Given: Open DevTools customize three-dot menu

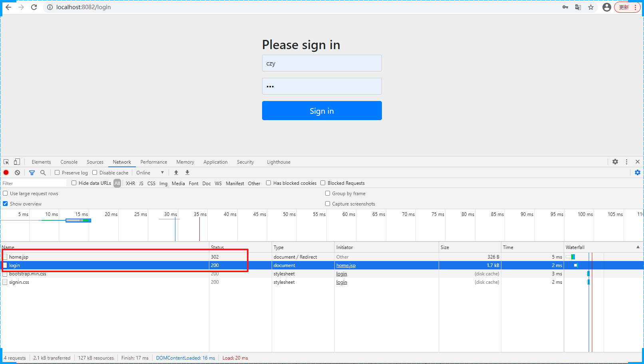Looking at the screenshot, I should [x=626, y=162].
